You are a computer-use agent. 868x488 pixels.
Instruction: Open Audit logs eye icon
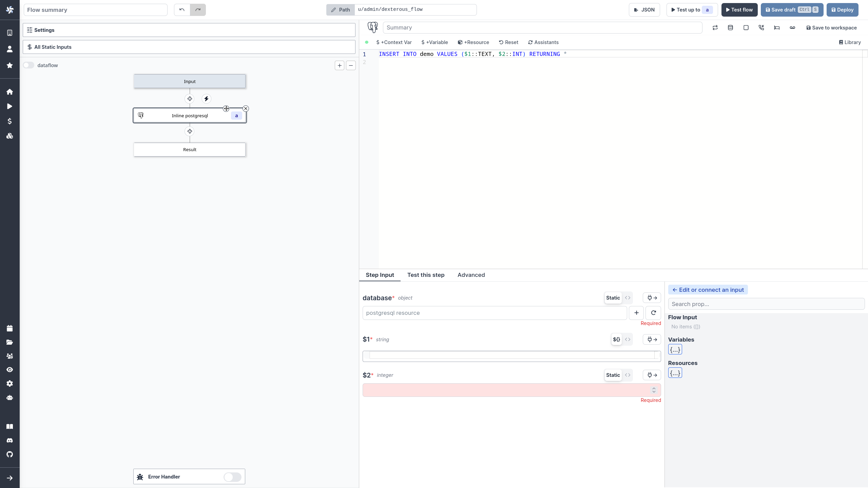click(x=10, y=370)
